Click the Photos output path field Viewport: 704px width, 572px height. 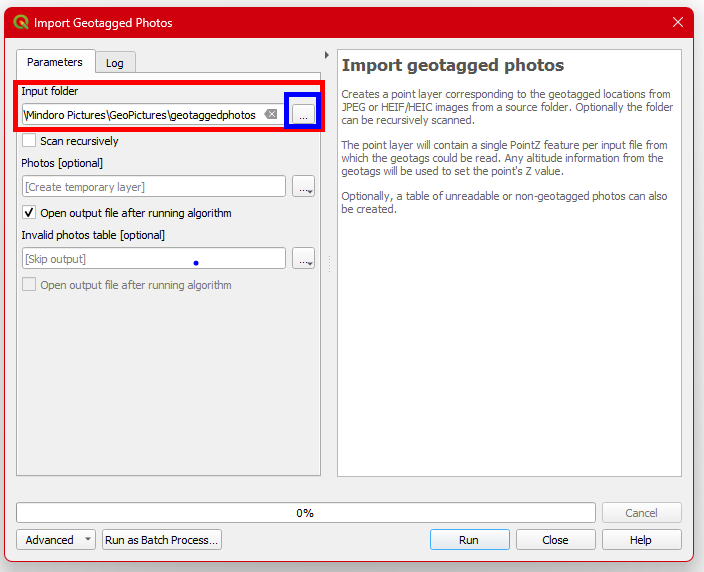click(x=153, y=187)
